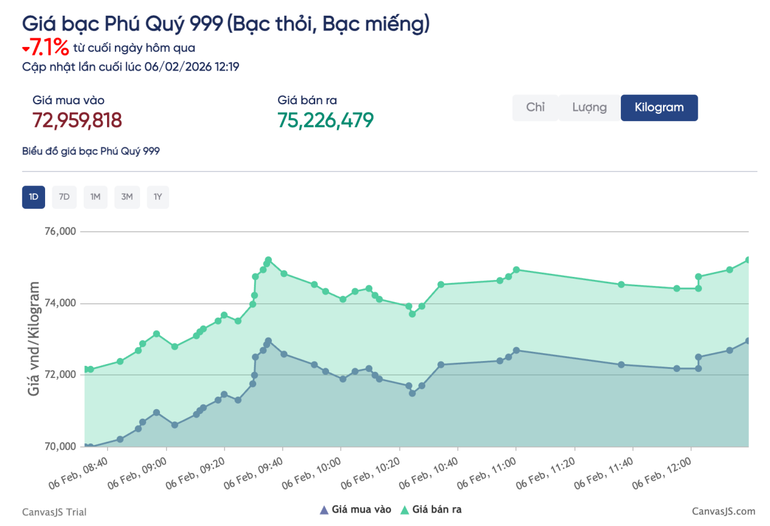The width and height of the screenshot is (770, 526).
Task: Click the buy price value 72,959,818
Action: pos(77,121)
